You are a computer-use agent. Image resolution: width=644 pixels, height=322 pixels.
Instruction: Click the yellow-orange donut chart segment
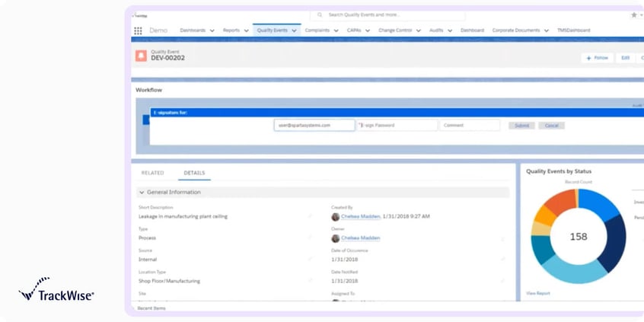click(x=546, y=215)
